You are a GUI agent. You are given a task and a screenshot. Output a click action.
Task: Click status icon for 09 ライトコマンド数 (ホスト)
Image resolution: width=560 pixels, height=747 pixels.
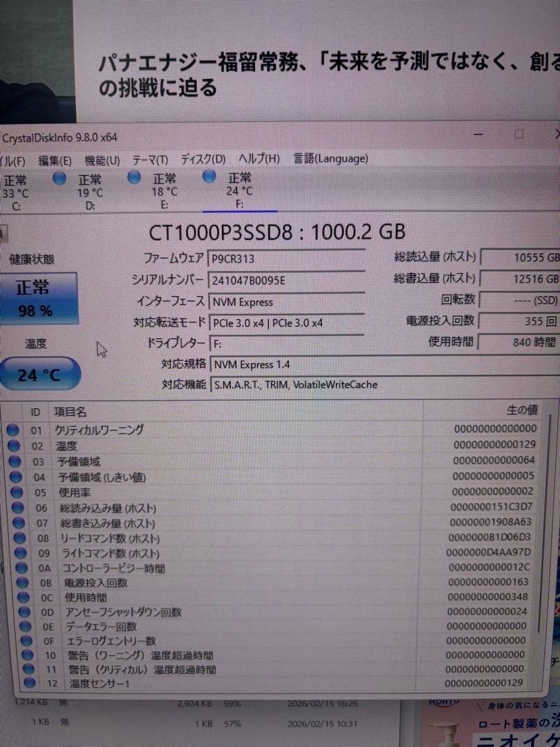point(21,553)
